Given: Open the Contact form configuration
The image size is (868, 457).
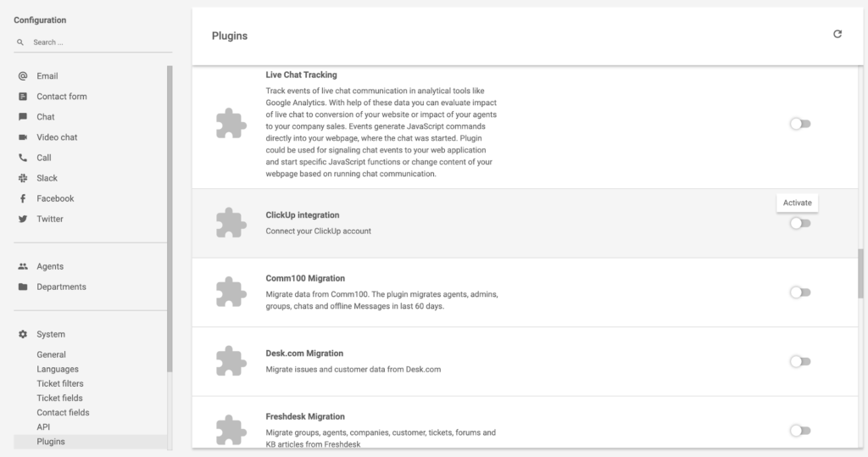Looking at the screenshot, I should tap(61, 97).
